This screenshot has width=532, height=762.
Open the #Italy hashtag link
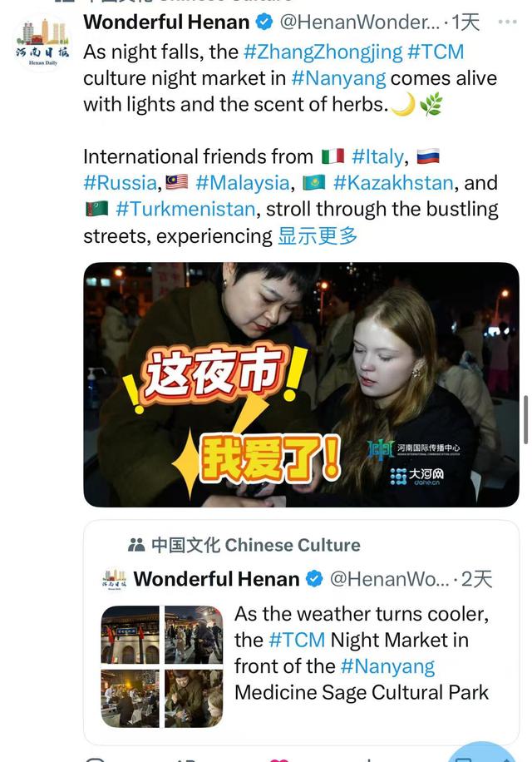point(377,156)
